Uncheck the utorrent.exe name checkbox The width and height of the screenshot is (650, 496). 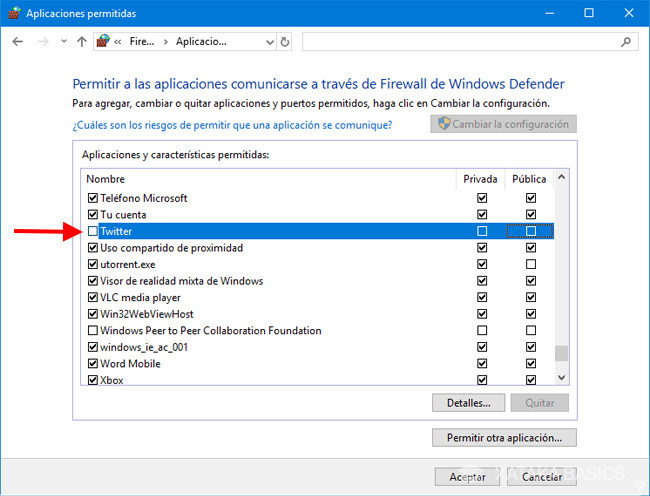coord(93,264)
